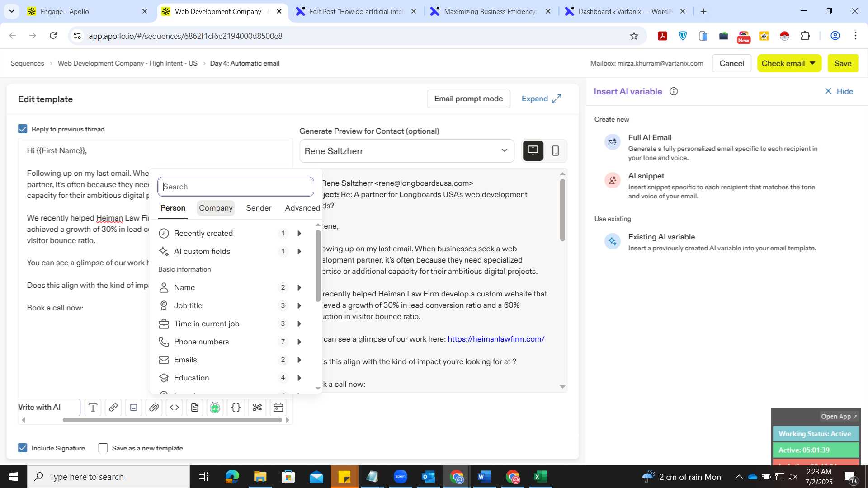
Task: Expand the template editor
Action: pos(541,99)
